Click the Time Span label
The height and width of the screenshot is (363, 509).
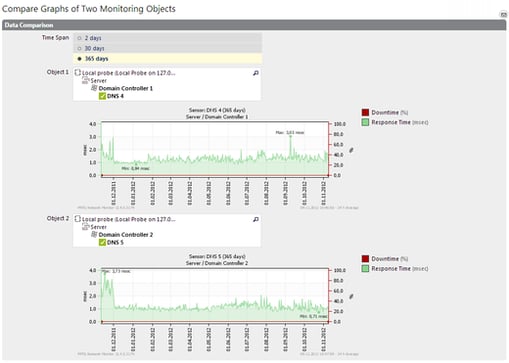tap(55, 38)
